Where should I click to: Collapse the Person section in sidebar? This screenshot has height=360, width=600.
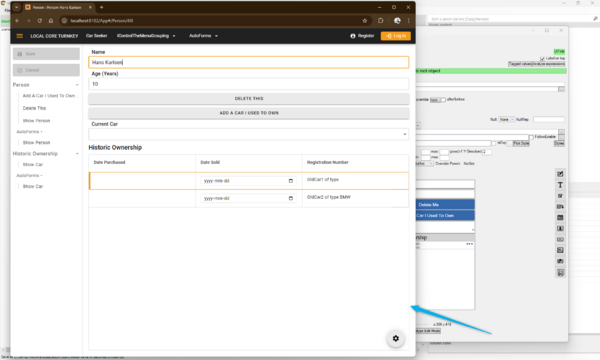(77, 85)
